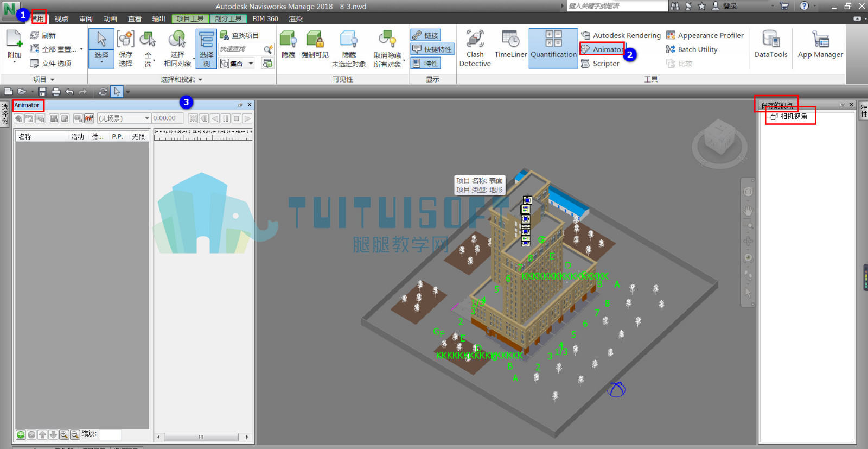Toggle the Animator snapping magnet button
Screen dimensions: 868x449
(x=89, y=118)
